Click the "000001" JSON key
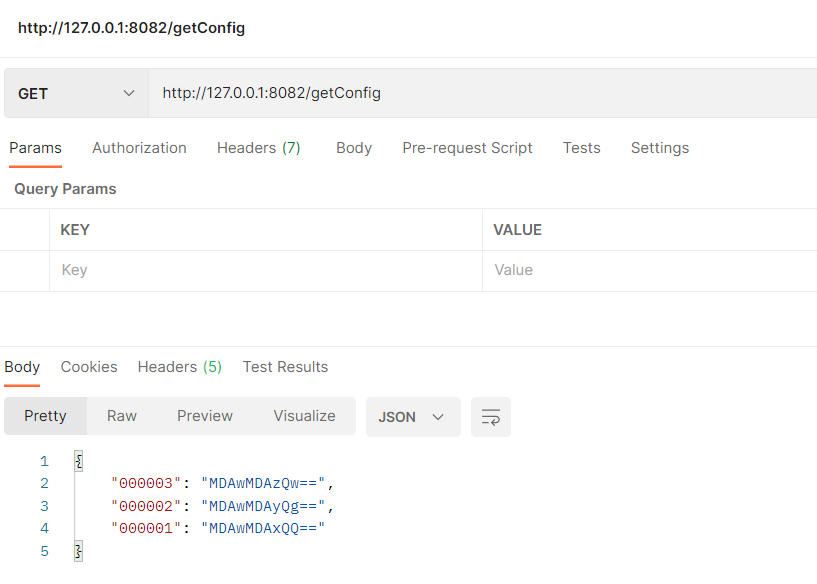Viewport: 817px width, 584px height. point(146,528)
